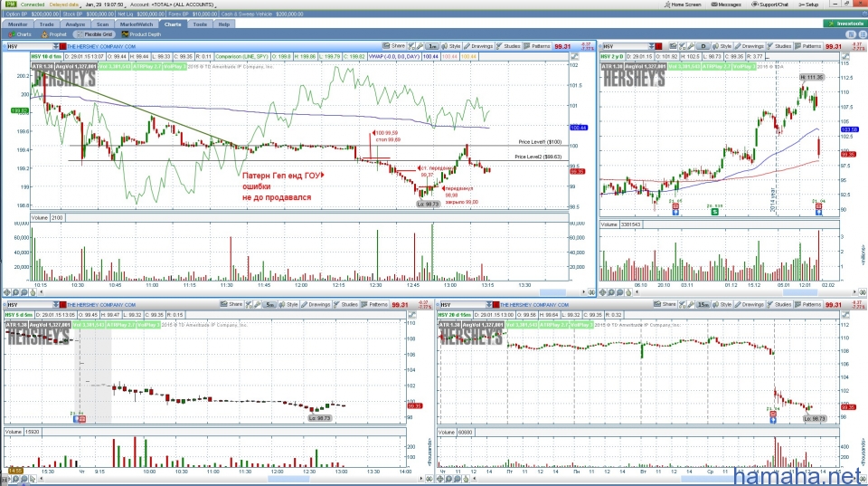Open Drawings on the top-left chart

[x=478, y=46]
